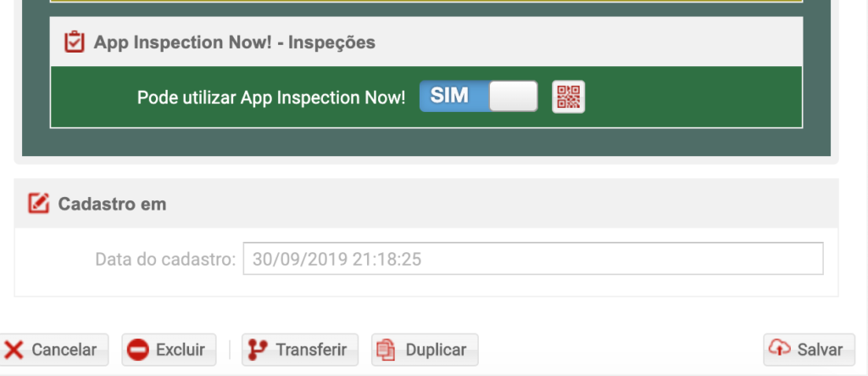The width and height of the screenshot is (868, 376).
Task: Toggle the blue SIM switch off
Action: 478,97
